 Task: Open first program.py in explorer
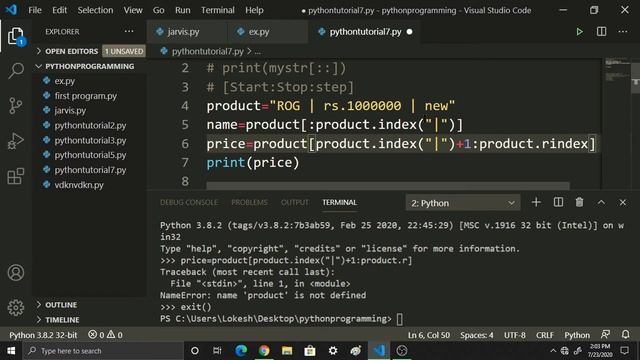point(89,96)
